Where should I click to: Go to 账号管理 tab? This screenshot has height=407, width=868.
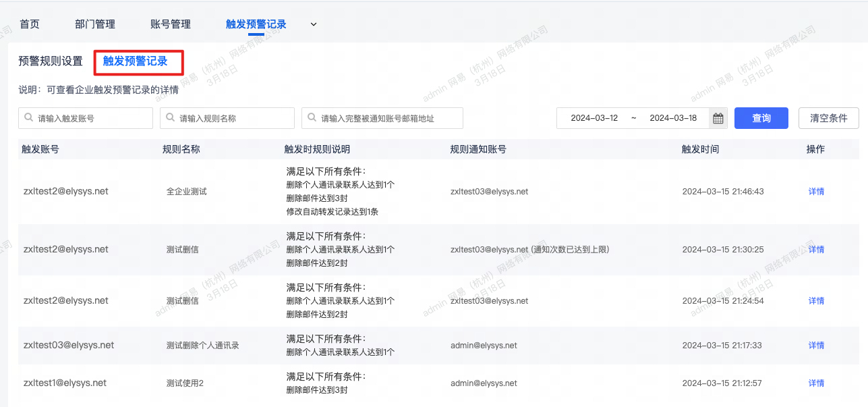(x=171, y=24)
